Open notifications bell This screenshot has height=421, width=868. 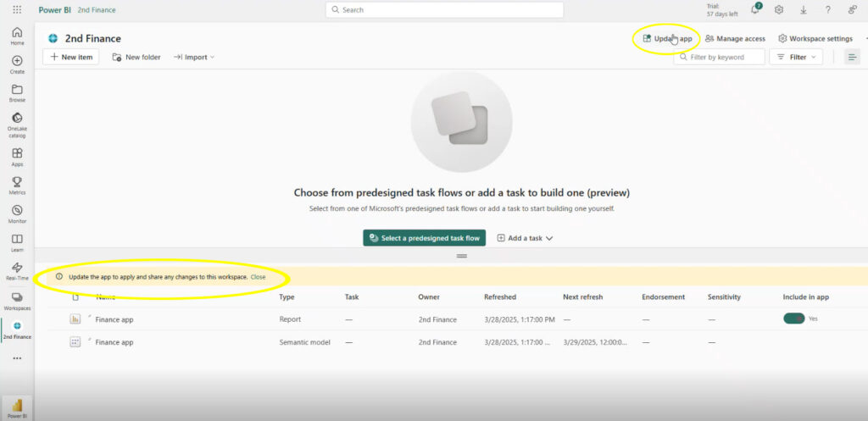coord(755,9)
